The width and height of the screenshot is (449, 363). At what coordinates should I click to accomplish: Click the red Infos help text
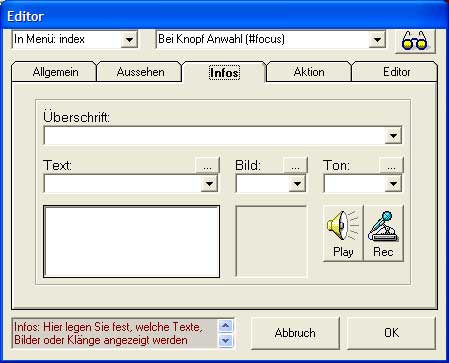click(108, 333)
